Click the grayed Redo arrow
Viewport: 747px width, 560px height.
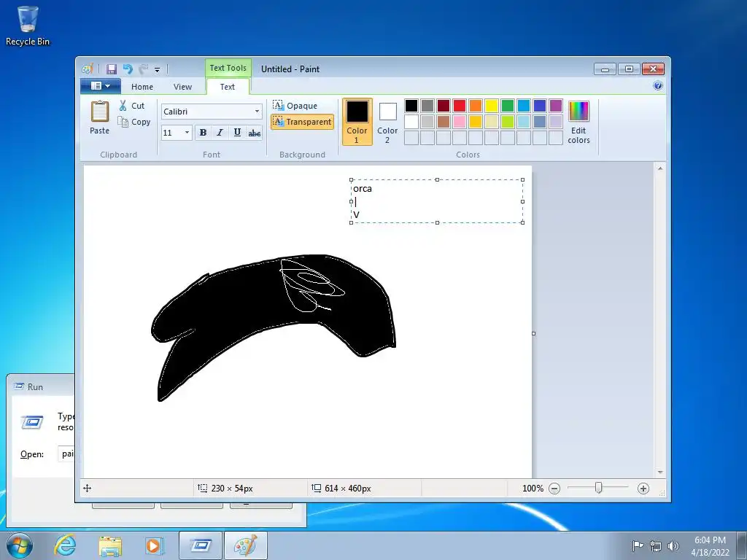click(x=144, y=69)
